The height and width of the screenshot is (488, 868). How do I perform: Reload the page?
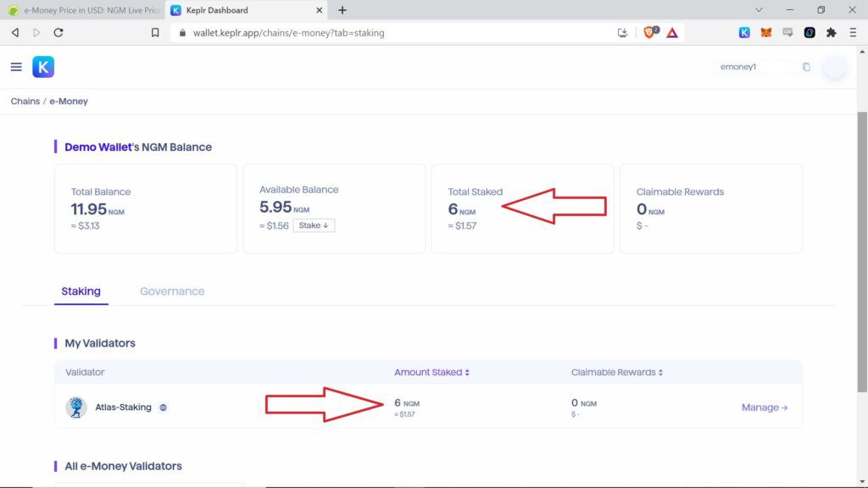pos(58,33)
